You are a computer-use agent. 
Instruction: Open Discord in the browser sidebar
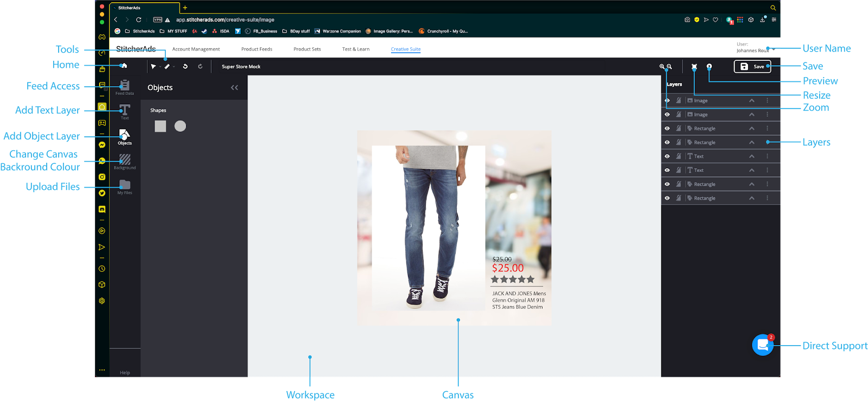[102, 209]
